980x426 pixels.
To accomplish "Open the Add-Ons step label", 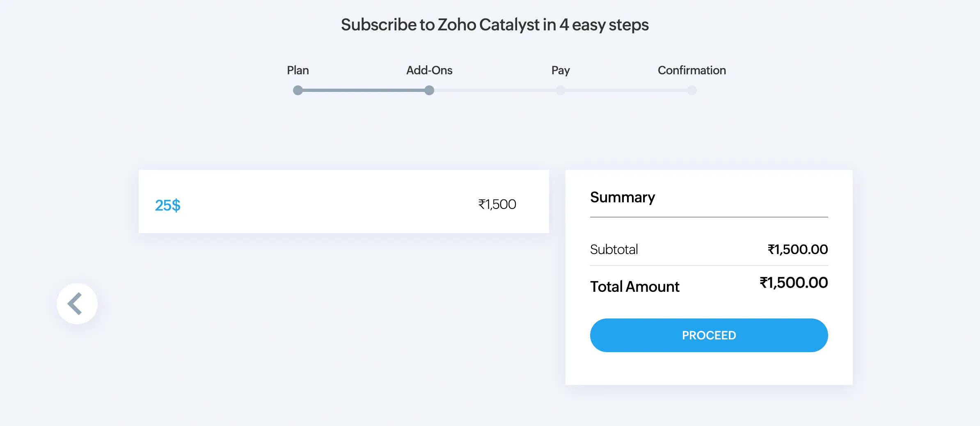I will 429,70.
